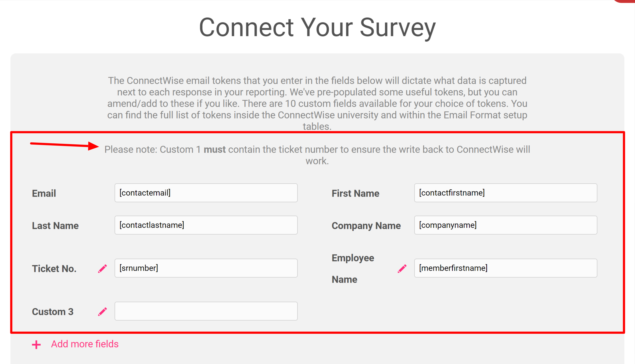Click the Email field label

[44, 193]
